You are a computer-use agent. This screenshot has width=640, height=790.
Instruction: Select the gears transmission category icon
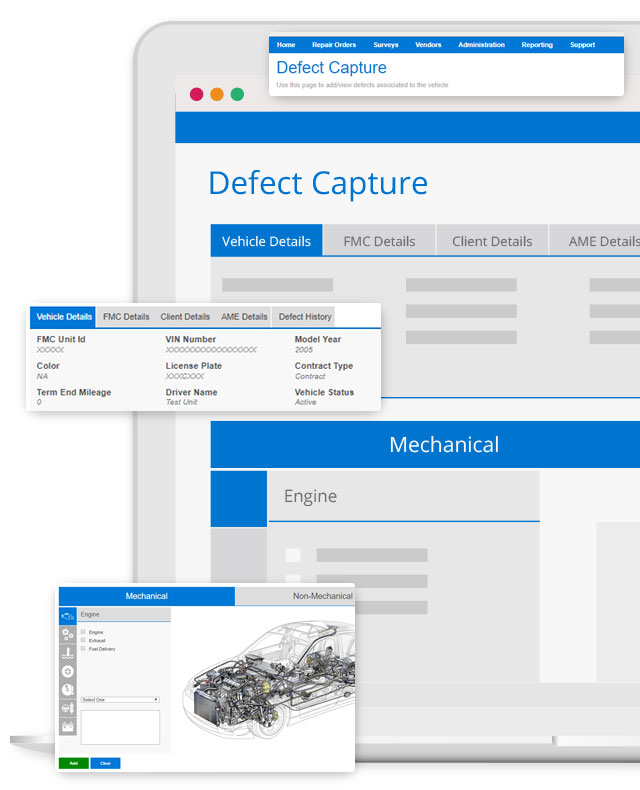68,634
